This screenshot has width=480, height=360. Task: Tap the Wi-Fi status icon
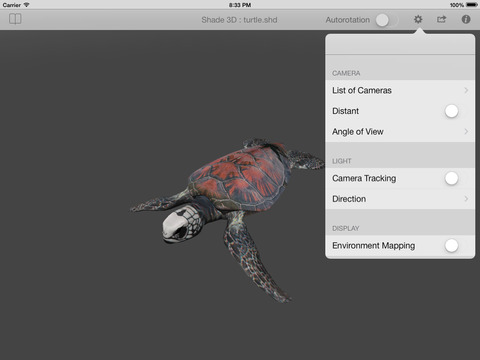tap(26, 5)
